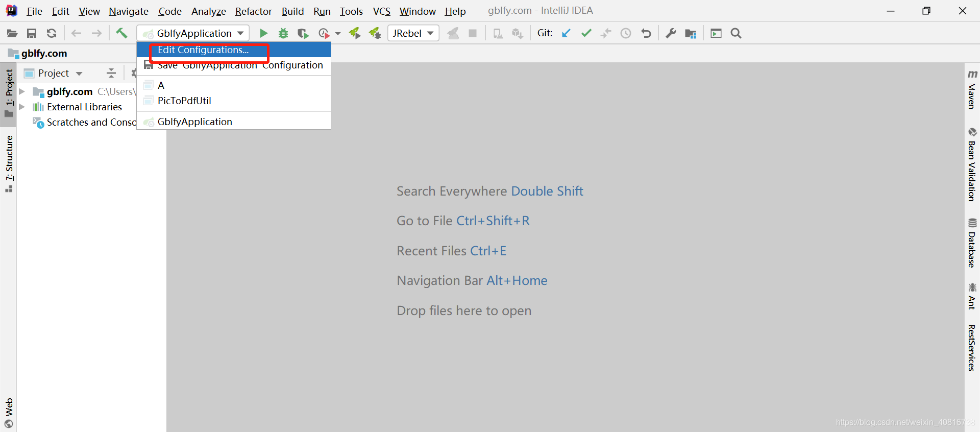
Task: Select External Libraries tree item
Action: point(78,107)
